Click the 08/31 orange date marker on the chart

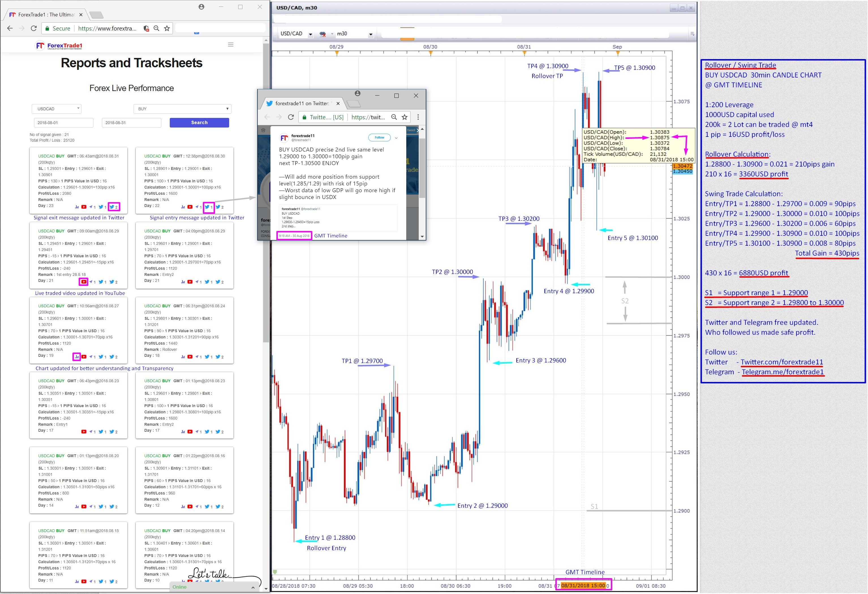coord(524,53)
